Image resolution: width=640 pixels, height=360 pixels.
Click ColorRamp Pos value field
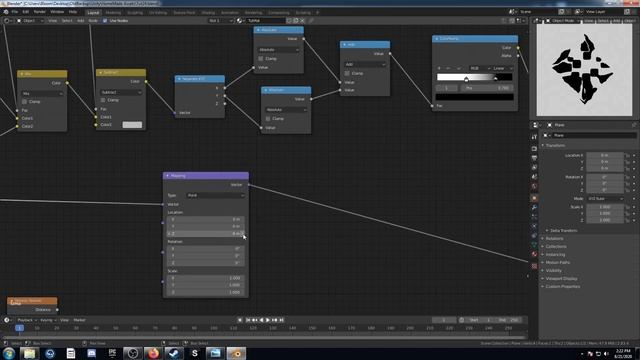tap(487, 88)
